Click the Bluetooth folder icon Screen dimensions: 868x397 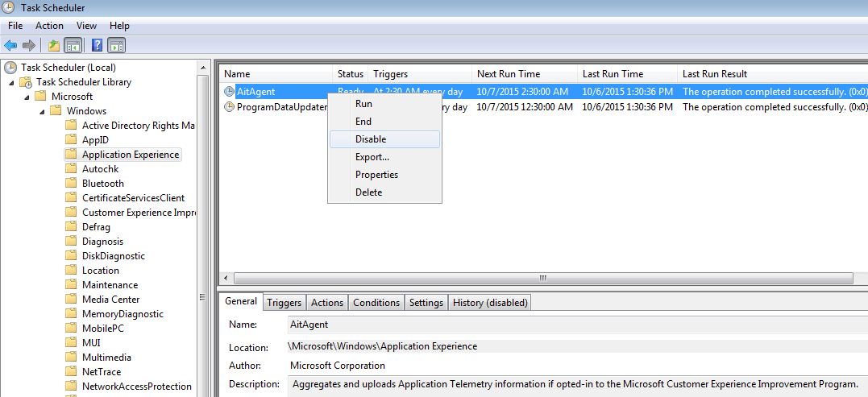pos(70,183)
